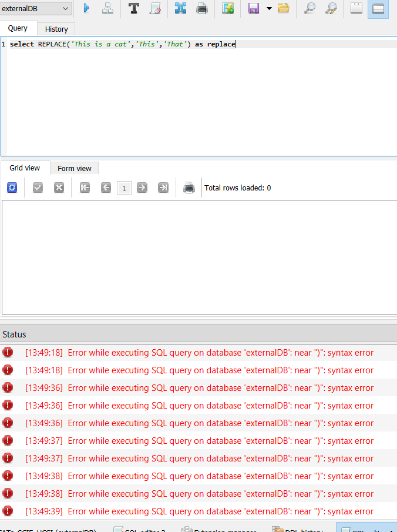Show results in a separate tab layout icon
Viewport: 397px width, 532px height.
(356, 8)
